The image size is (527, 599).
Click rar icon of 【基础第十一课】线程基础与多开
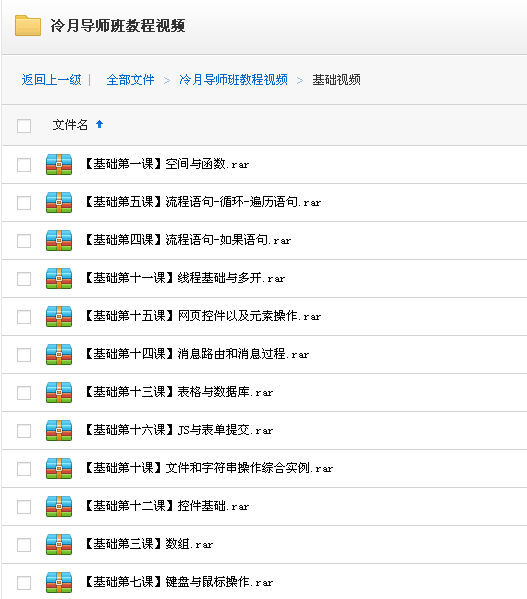pos(59,278)
